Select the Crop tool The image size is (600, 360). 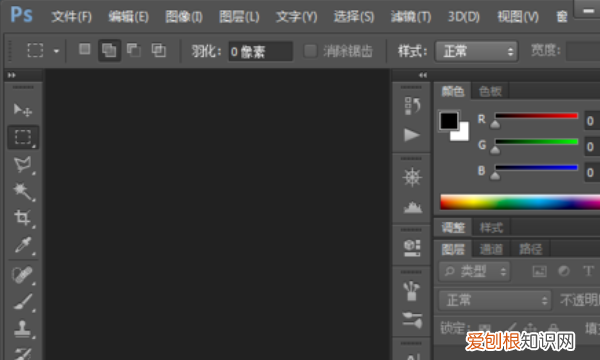tap(23, 218)
